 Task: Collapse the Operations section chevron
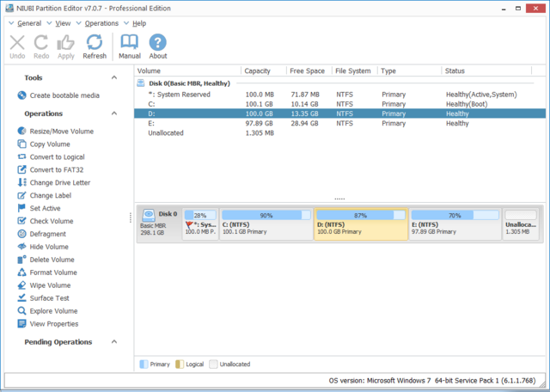(x=114, y=113)
